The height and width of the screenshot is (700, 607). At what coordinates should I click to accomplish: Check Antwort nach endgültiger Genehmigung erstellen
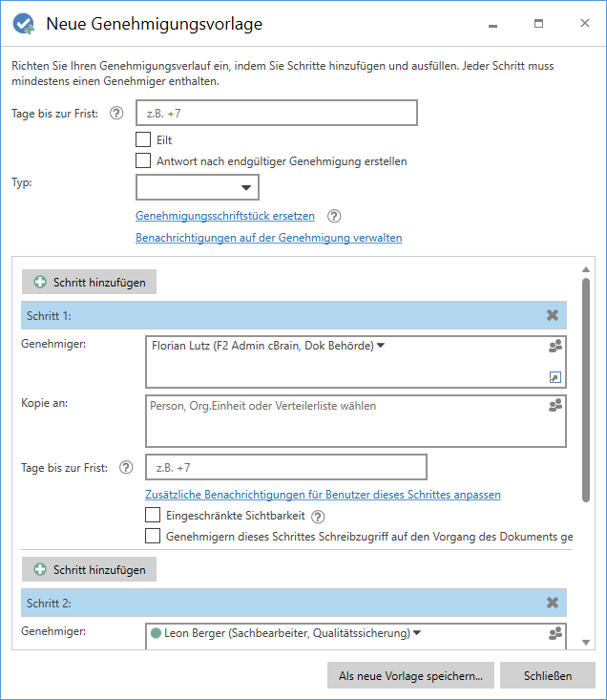143,160
